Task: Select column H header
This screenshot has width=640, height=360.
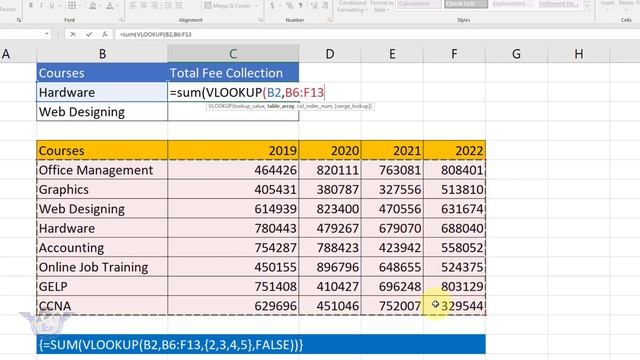Action: 579,53
